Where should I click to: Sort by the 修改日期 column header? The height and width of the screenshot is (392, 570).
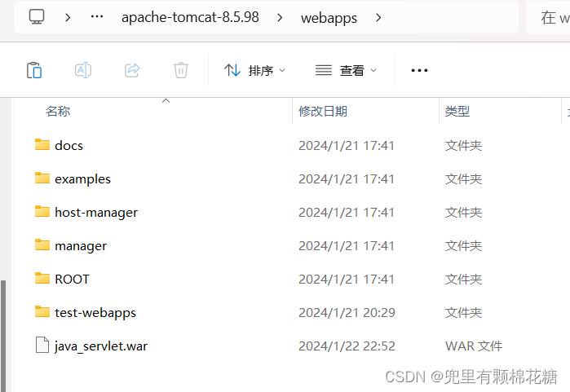[x=323, y=111]
